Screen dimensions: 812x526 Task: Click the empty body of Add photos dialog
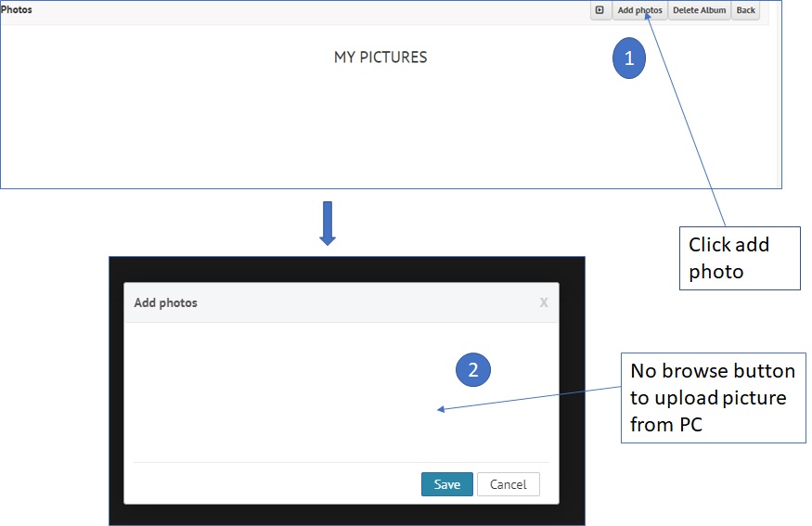(x=278, y=390)
